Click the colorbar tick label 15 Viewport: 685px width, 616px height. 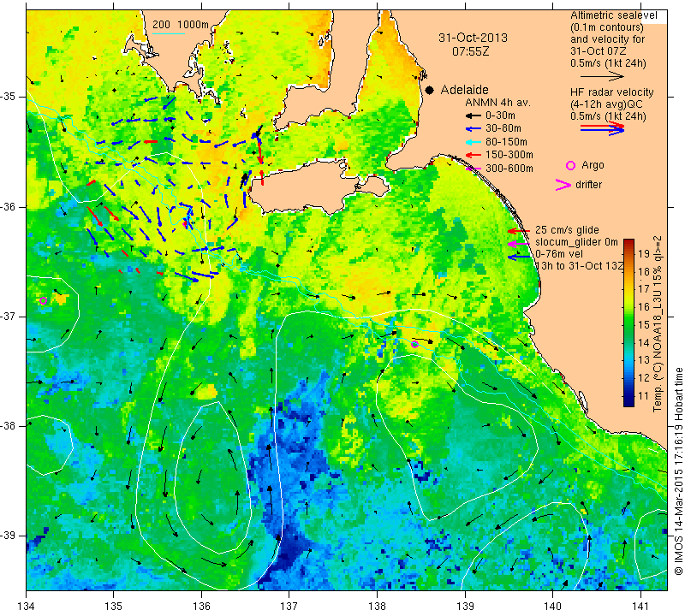(x=645, y=325)
